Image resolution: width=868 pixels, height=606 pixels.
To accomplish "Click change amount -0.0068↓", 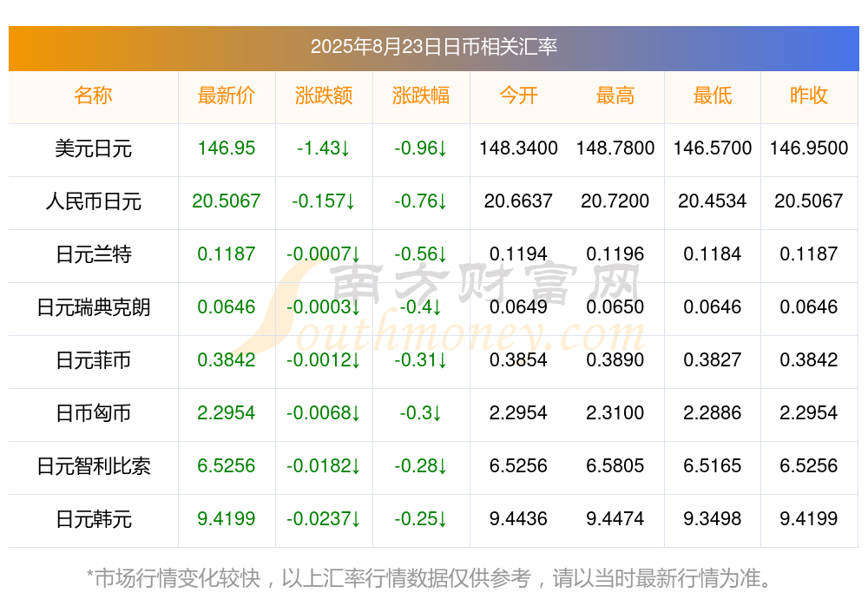I will (323, 412).
